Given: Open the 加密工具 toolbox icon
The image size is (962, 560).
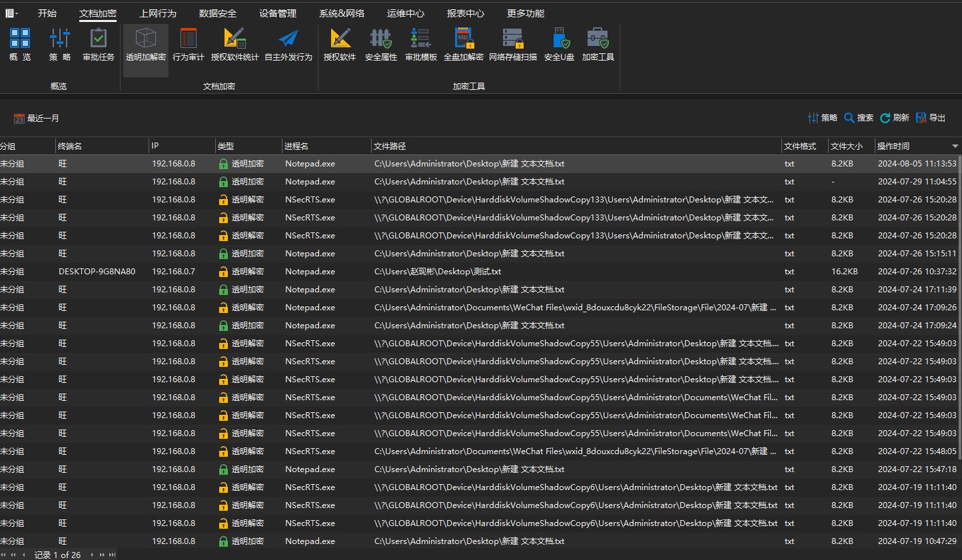Looking at the screenshot, I should click(x=598, y=45).
